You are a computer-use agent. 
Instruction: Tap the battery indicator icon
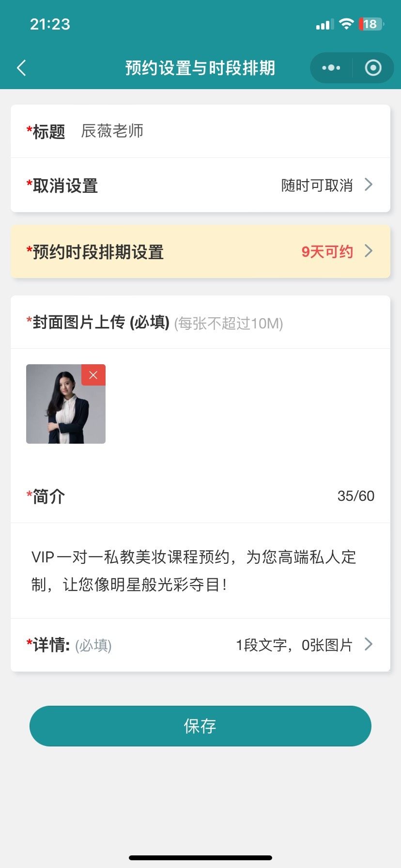(x=370, y=24)
